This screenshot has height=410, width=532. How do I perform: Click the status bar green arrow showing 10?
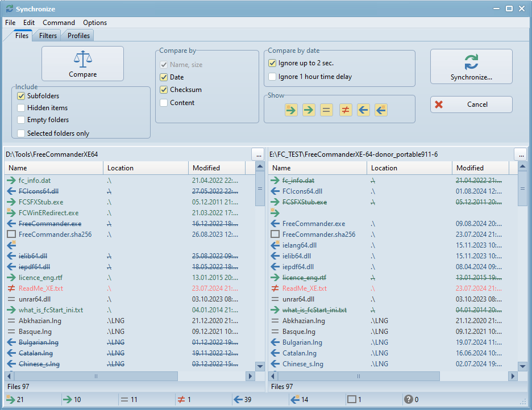point(68,400)
